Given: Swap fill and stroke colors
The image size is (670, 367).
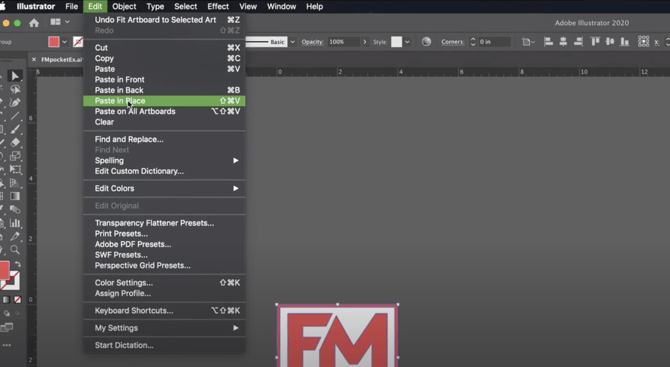Looking at the screenshot, I should (18, 264).
